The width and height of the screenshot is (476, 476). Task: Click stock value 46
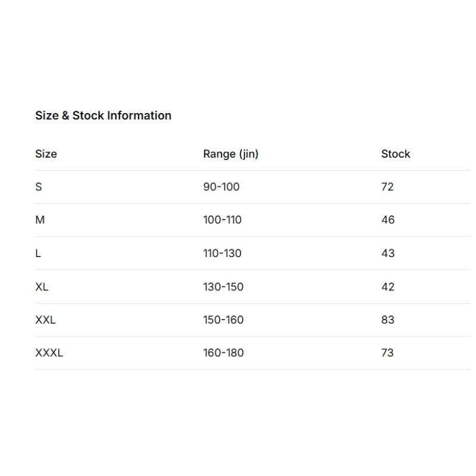pos(388,220)
